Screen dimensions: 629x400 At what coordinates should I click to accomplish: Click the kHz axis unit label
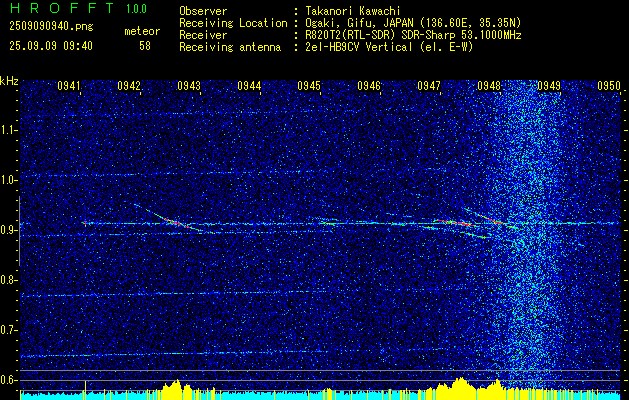click(x=9, y=81)
